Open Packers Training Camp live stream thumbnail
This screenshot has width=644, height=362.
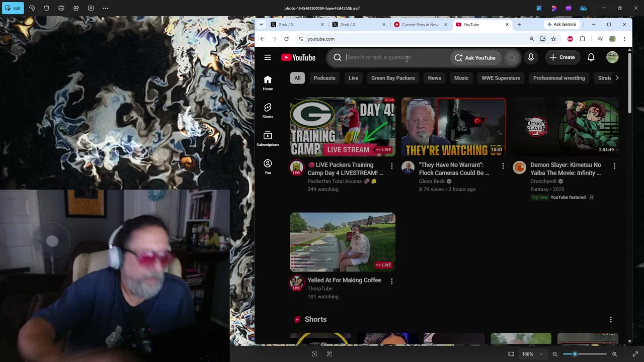pos(343,127)
